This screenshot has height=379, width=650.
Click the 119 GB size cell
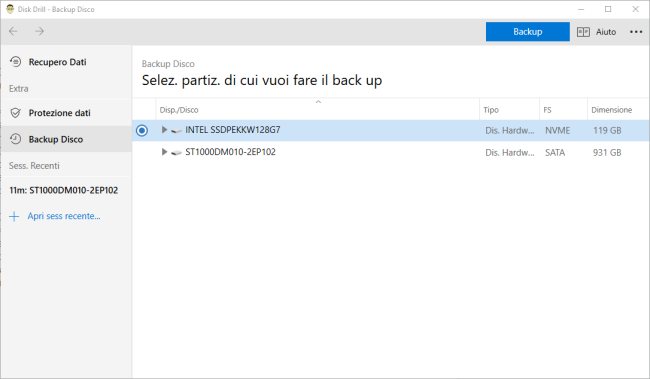(x=607, y=131)
